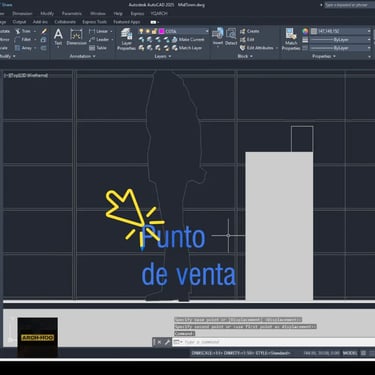Toggle current layer on/off lightbulb
The image size is (375, 375).
141,31
